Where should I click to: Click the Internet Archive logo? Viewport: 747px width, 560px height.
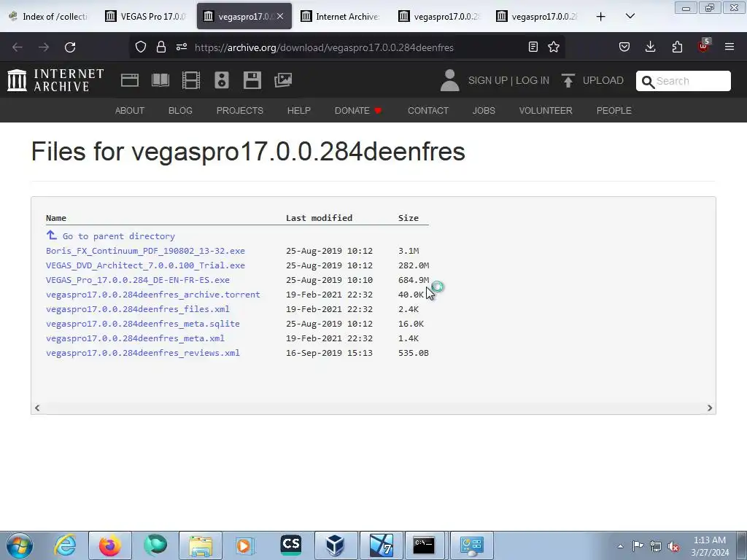[55, 80]
